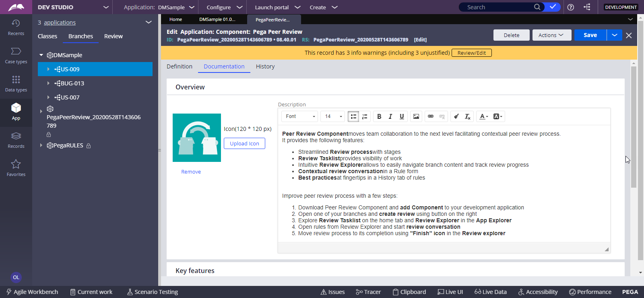Screen dimensions: 644x298
Task: Open the help question mark icon
Action: [571, 7]
